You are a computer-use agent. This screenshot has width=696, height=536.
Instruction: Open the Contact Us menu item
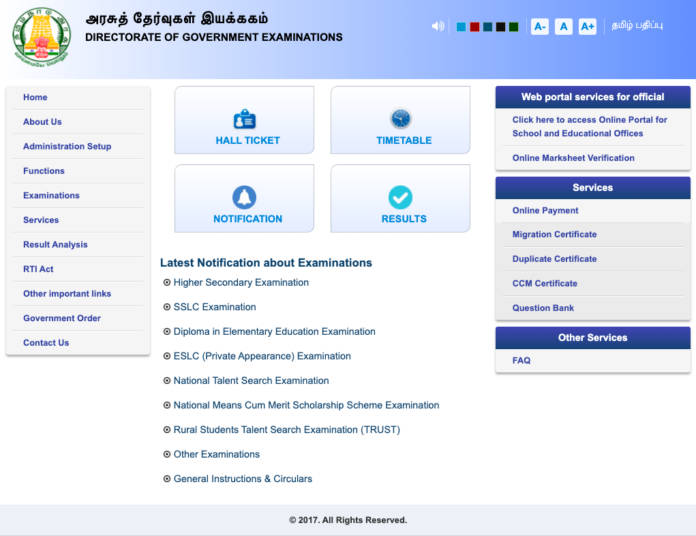point(46,343)
